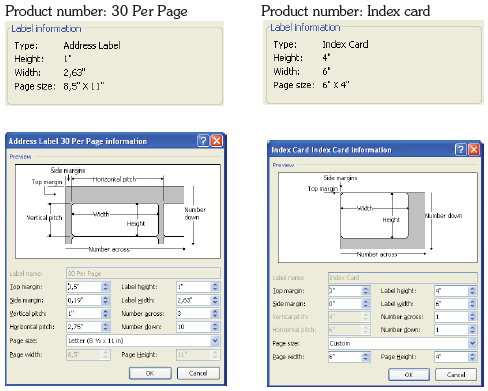Close the Index Card information dialog
This screenshot has width=488, height=391.
point(474,149)
